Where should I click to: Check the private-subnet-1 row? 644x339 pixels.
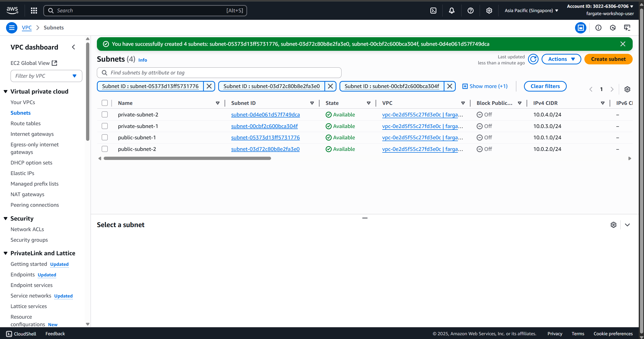coord(105,126)
